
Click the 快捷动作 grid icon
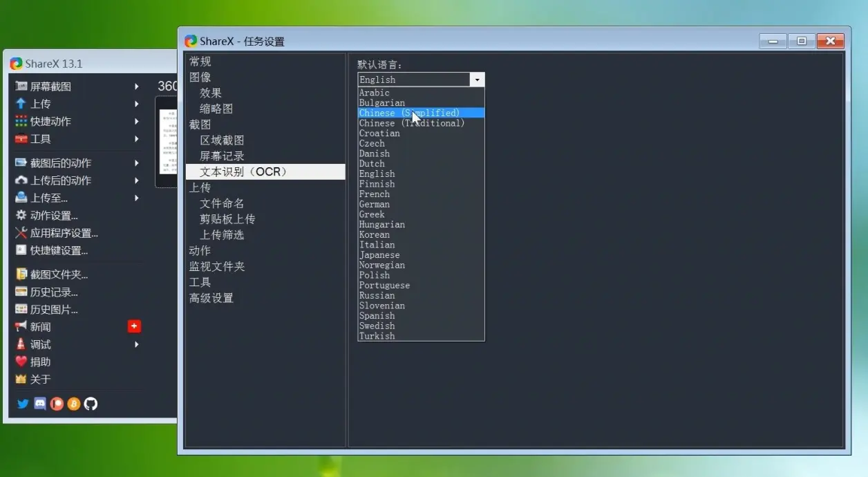(x=21, y=121)
